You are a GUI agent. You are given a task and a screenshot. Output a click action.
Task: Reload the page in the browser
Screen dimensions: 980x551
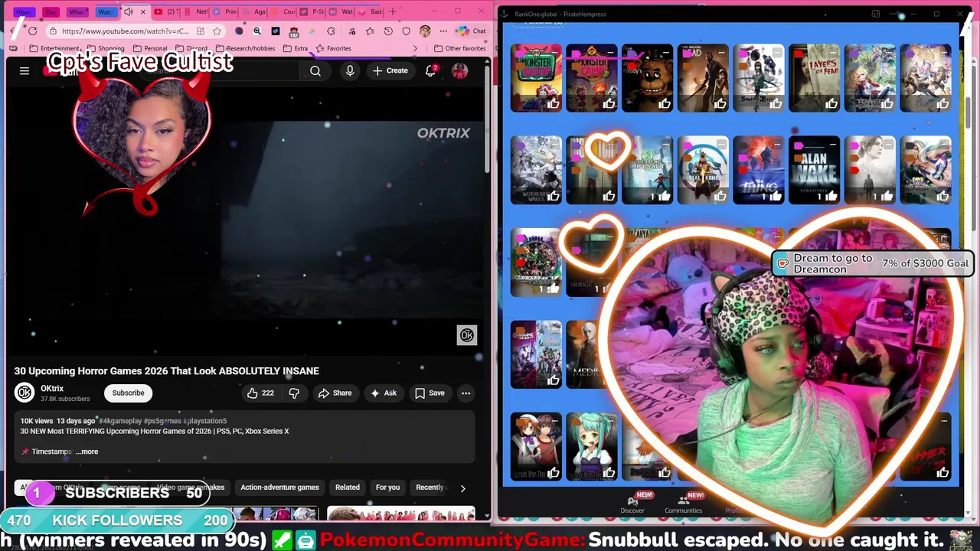click(x=32, y=31)
